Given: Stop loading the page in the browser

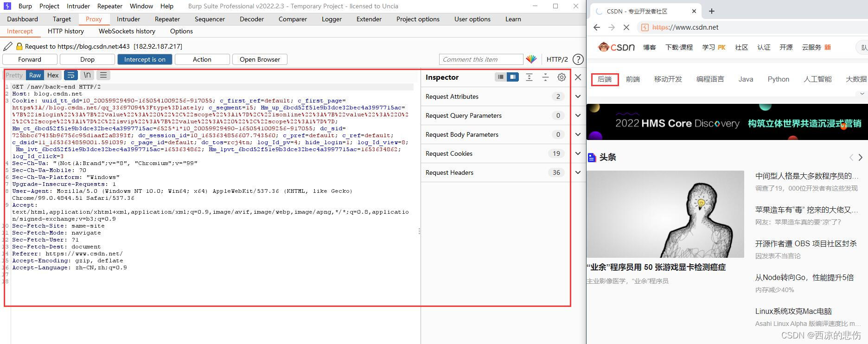Looking at the screenshot, I should coord(626,27).
